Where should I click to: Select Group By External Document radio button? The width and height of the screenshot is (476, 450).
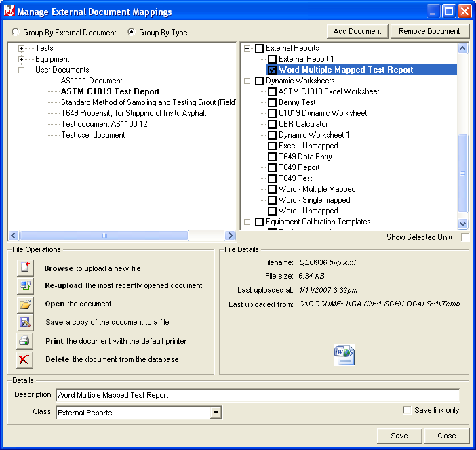16,33
